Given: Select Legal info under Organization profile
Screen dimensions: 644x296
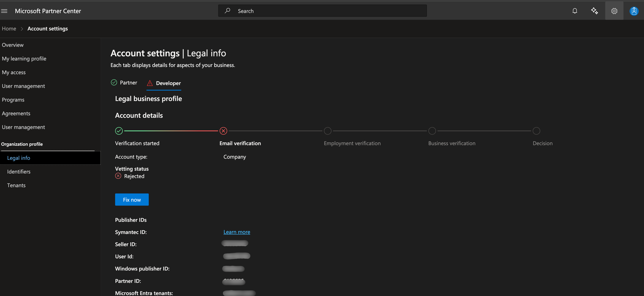Looking at the screenshot, I should pyautogui.click(x=50, y=158).
